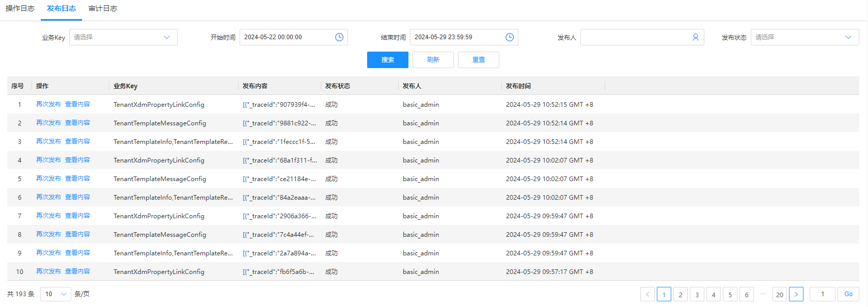This screenshot has height=307, width=868.
Task: Click timestamp 2024-05-29 09:57:17 GMT +8
Action: coord(549,272)
